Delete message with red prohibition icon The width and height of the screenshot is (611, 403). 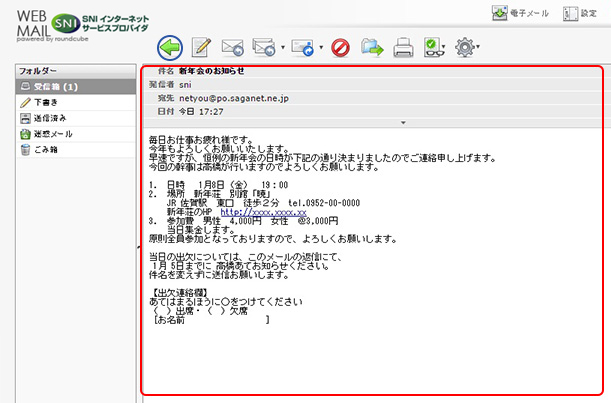[339, 46]
